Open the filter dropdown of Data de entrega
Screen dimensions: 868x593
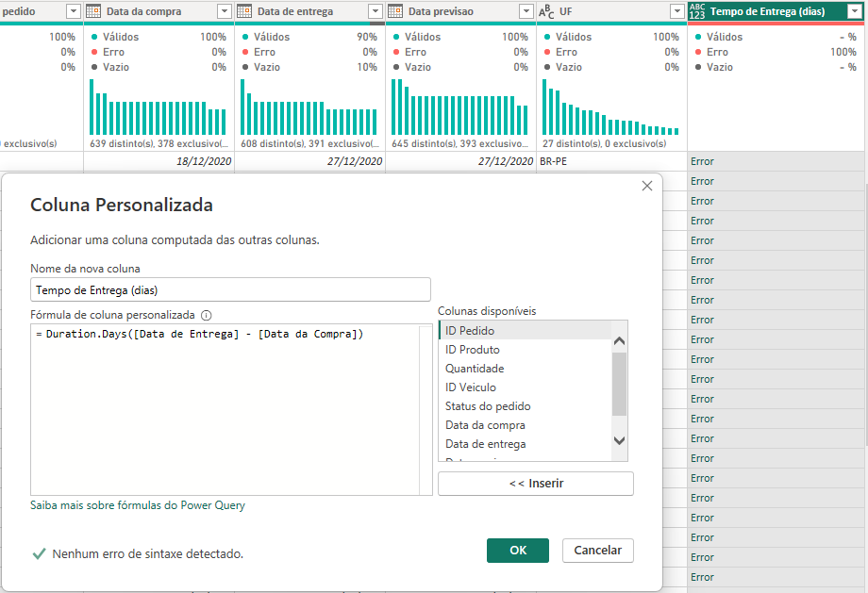tap(376, 11)
